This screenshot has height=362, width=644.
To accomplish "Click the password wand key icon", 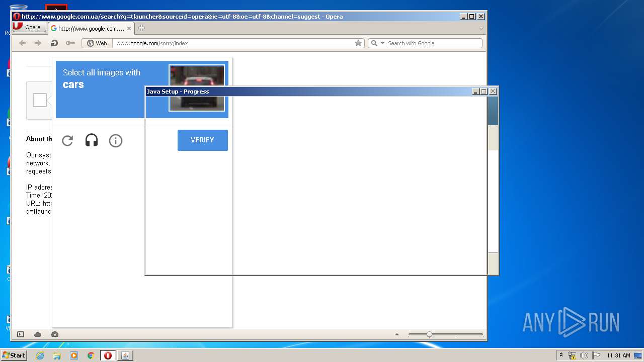I will tap(70, 43).
